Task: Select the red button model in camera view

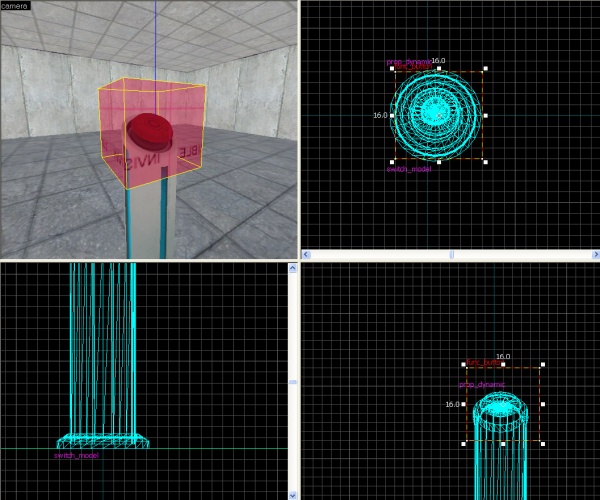Action: tap(150, 131)
